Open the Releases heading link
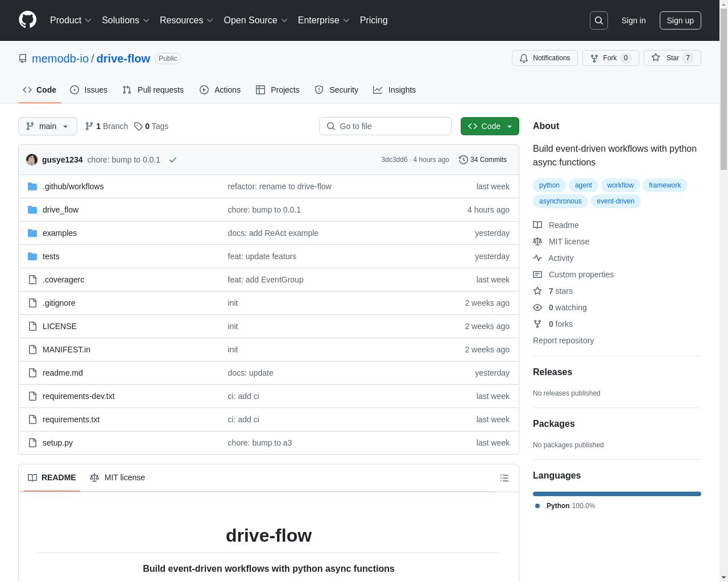The image size is (728, 582). pyautogui.click(x=552, y=372)
